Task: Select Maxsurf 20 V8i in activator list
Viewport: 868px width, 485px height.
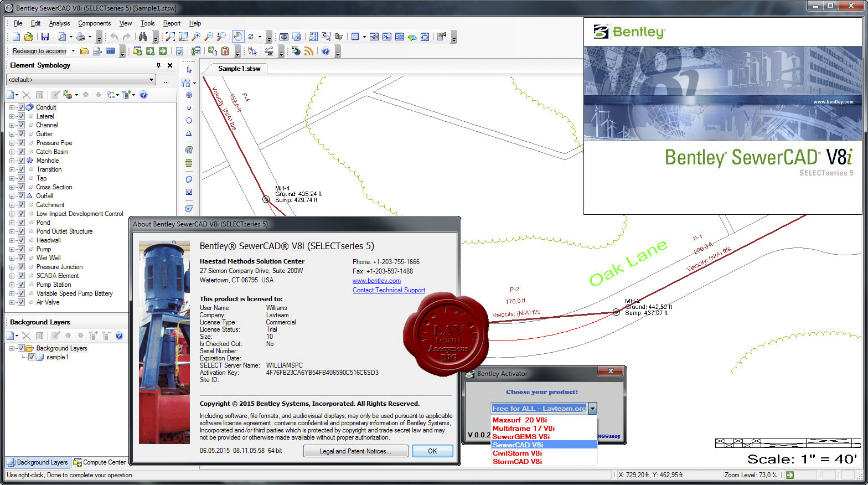Action: pos(544,420)
